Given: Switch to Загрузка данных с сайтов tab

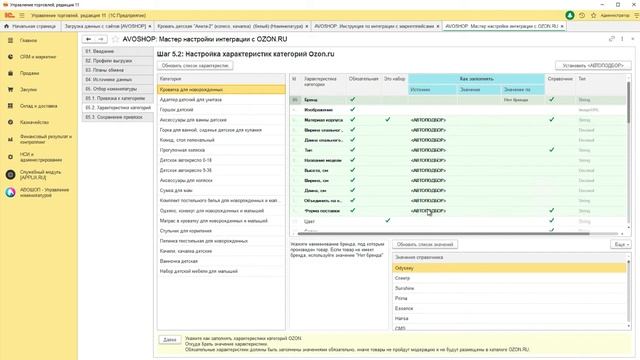Looking at the screenshot, I should (105, 26).
